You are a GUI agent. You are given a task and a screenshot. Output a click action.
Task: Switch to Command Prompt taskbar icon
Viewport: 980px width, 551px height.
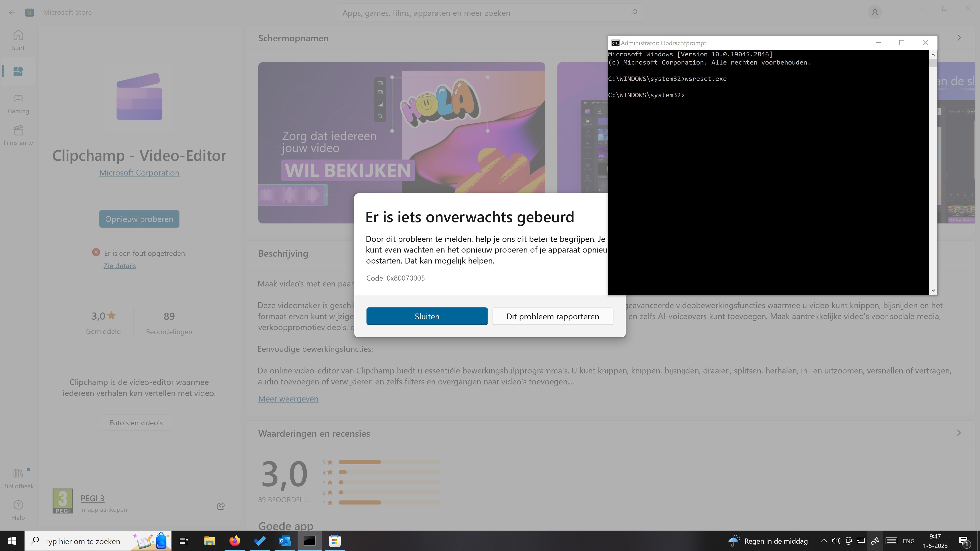310,541
